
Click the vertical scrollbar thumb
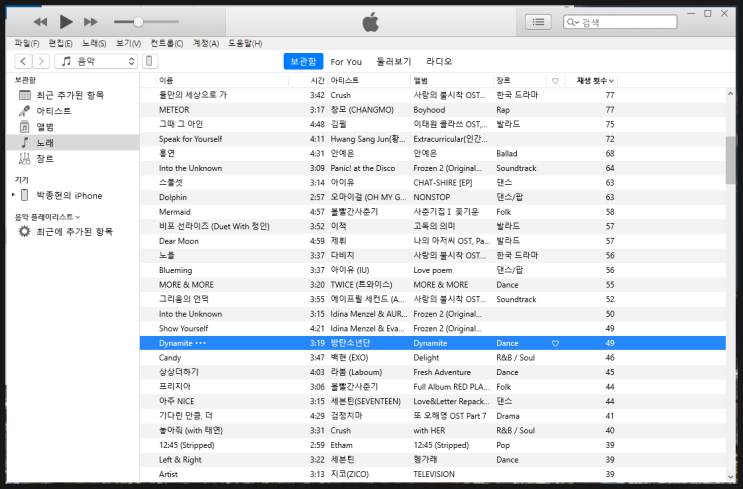[730, 160]
